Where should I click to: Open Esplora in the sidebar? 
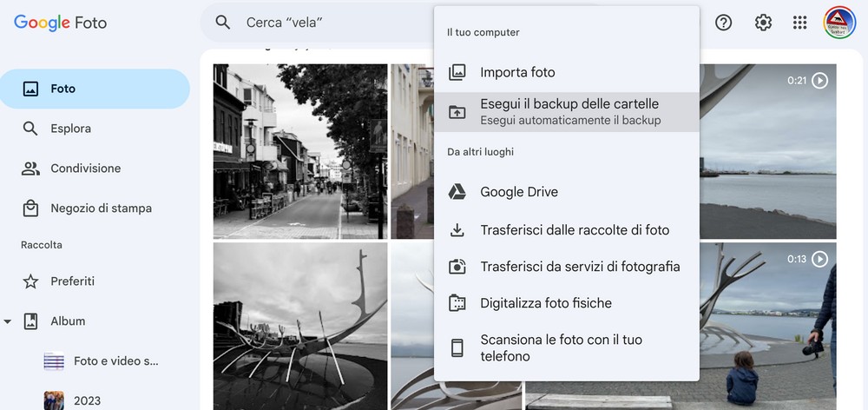(70, 129)
